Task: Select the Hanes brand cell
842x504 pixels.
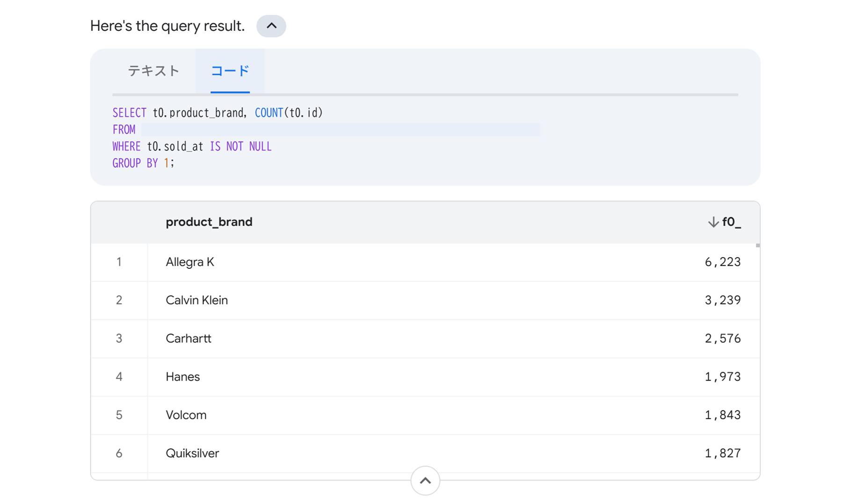Action: (183, 377)
